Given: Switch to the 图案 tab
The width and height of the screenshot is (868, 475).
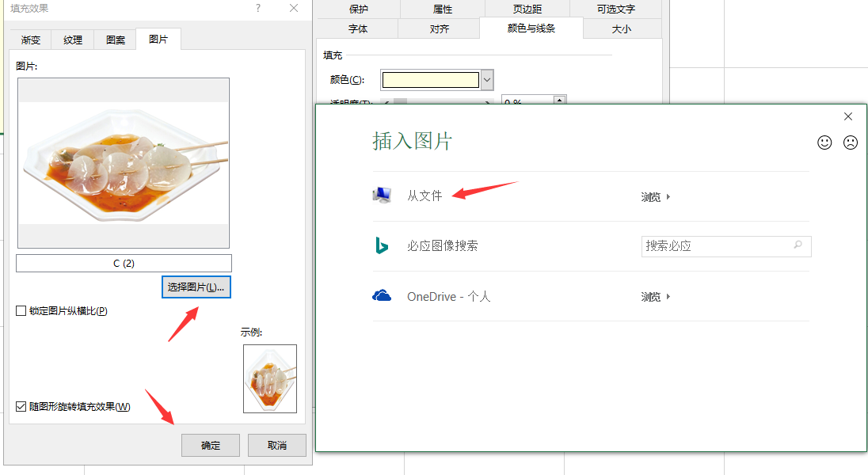Looking at the screenshot, I should (114, 39).
